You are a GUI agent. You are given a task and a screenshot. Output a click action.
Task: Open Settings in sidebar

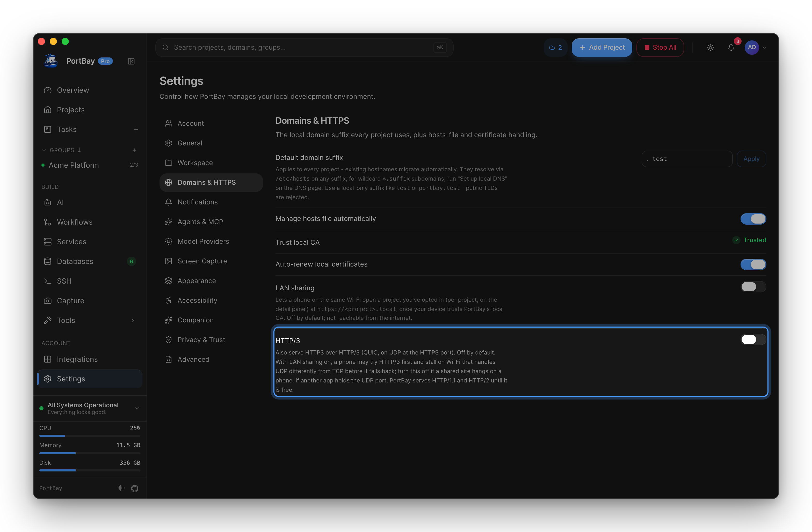(90, 379)
